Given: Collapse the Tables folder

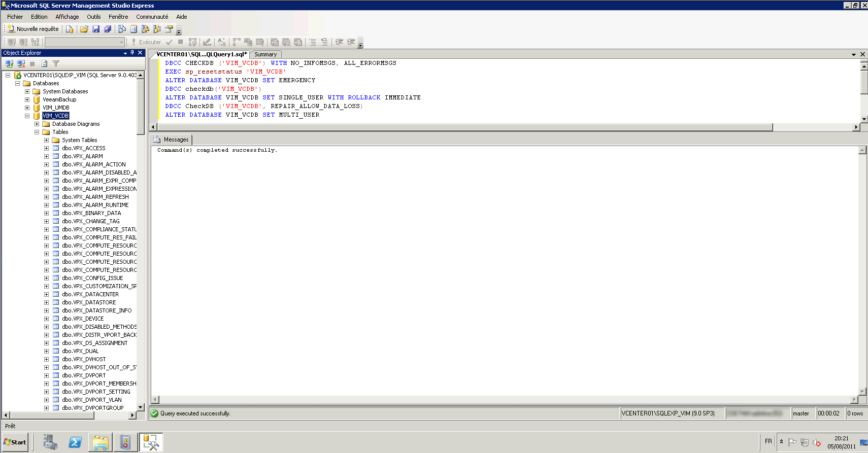Looking at the screenshot, I should click(37, 132).
